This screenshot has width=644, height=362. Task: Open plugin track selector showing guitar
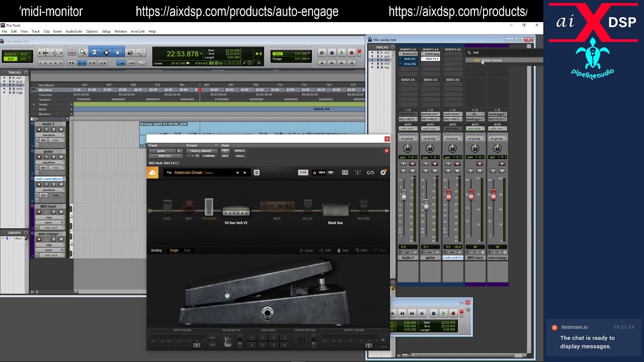(x=162, y=151)
